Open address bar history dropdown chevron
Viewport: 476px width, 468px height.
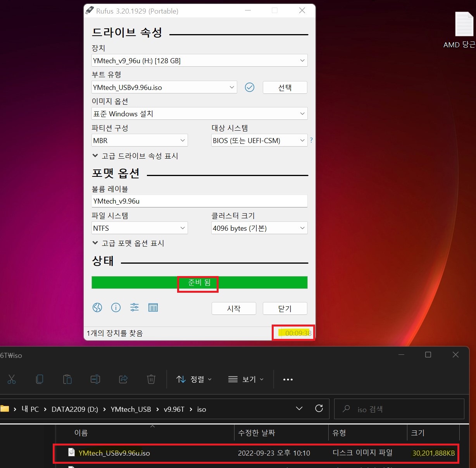tap(299, 408)
